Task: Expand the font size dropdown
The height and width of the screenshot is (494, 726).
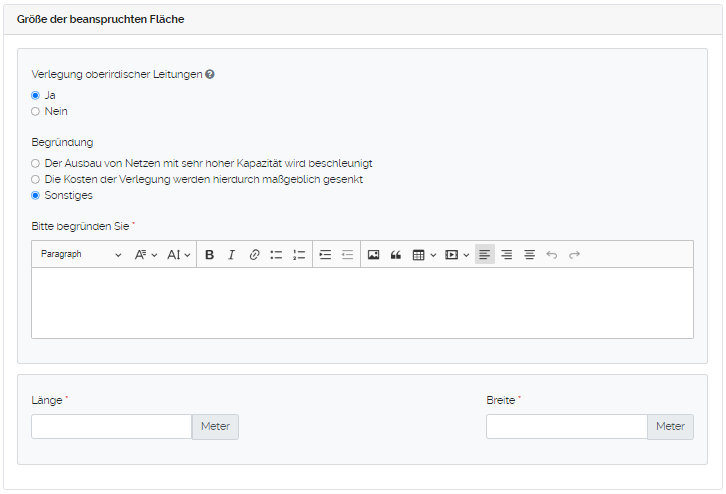Action: click(x=179, y=255)
